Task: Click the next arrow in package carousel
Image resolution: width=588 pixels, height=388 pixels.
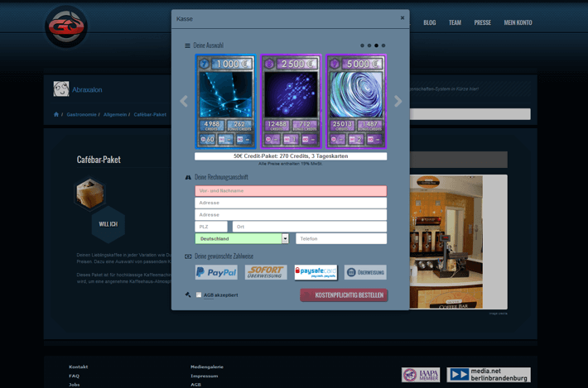Action: pos(398,101)
